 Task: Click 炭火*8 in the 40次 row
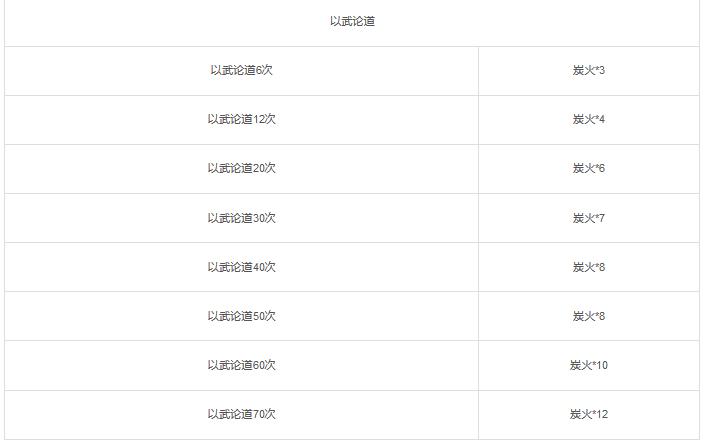pyautogui.click(x=588, y=267)
